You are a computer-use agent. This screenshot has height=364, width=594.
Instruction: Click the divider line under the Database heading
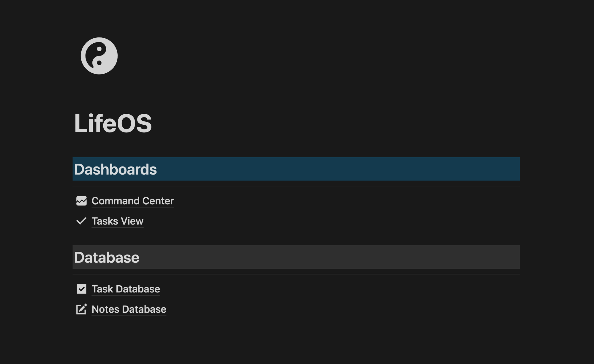coord(296,274)
